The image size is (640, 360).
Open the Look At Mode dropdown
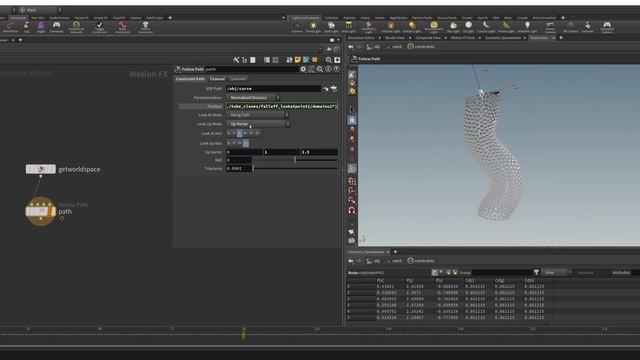pyautogui.click(x=258, y=115)
